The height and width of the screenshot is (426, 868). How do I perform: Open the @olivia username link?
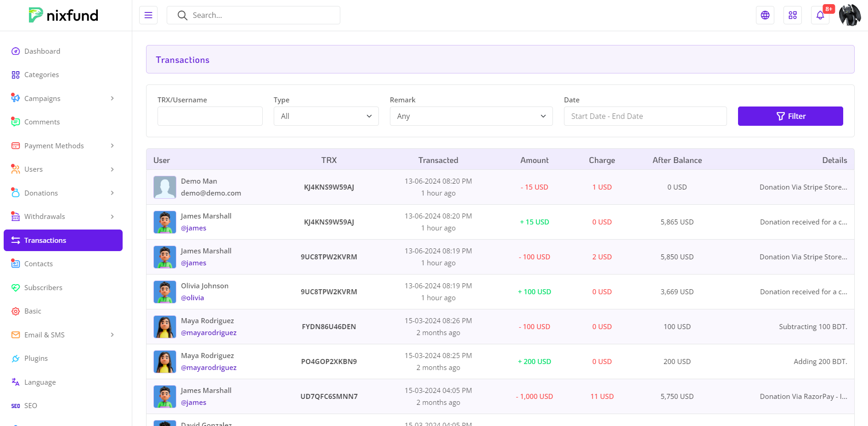tap(192, 298)
